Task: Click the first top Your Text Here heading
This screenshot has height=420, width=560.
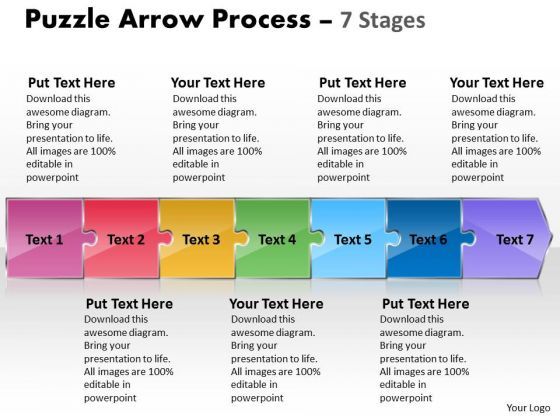Action: (218, 83)
